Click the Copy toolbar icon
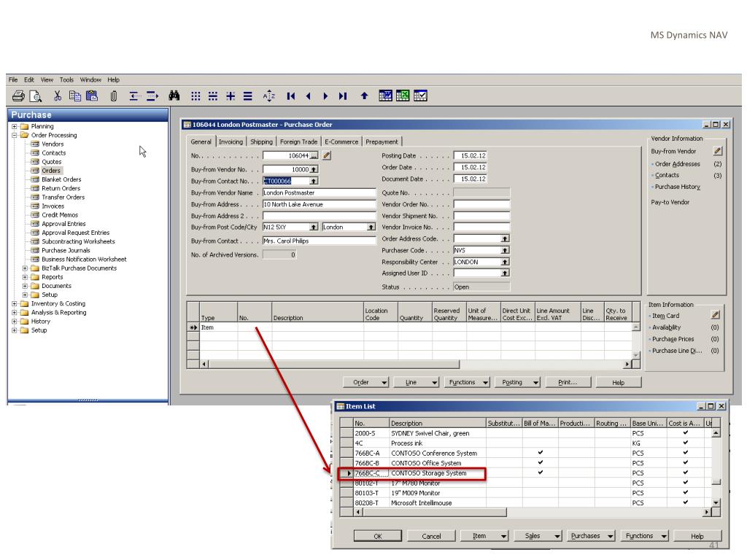The width and height of the screenshot is (747, 560). pyautogui.click(x=75, y=96)
